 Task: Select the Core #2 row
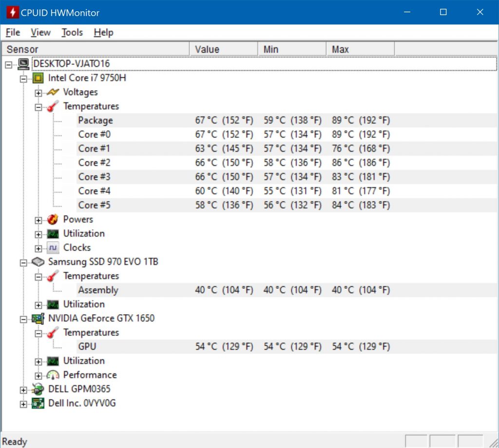click(x=287, y=163)
